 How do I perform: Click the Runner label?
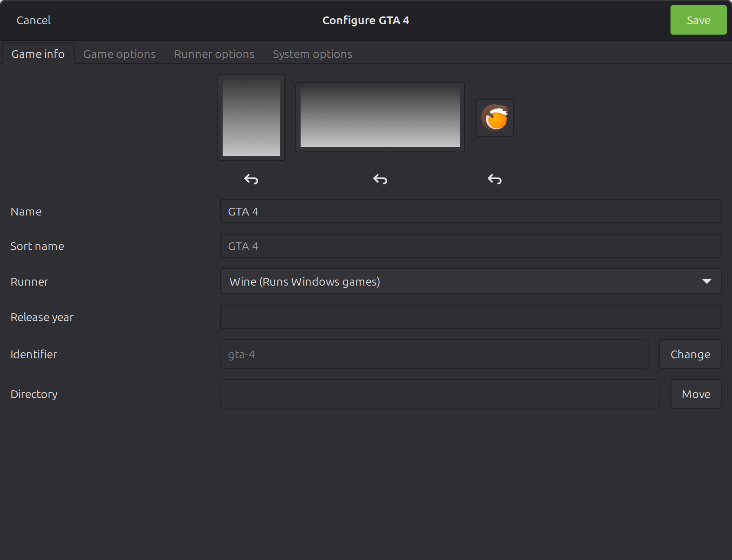coord(29,282)
